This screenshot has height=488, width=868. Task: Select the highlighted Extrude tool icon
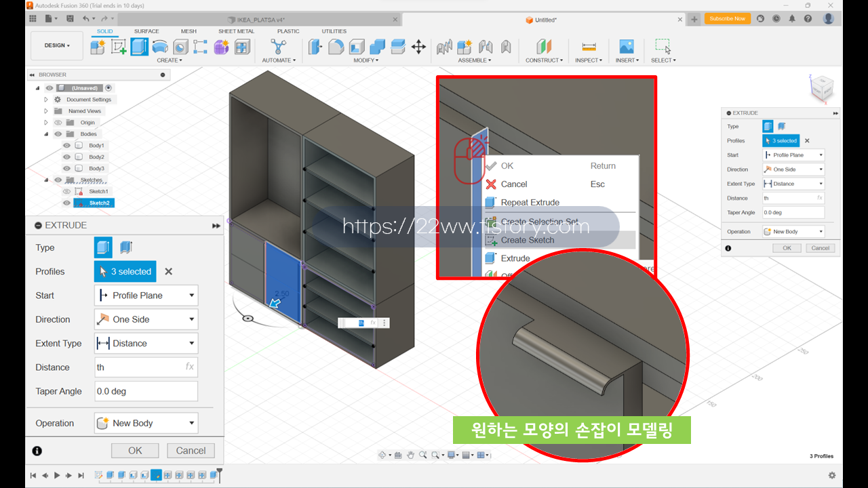pyautogui.click(x=139, y=47)
